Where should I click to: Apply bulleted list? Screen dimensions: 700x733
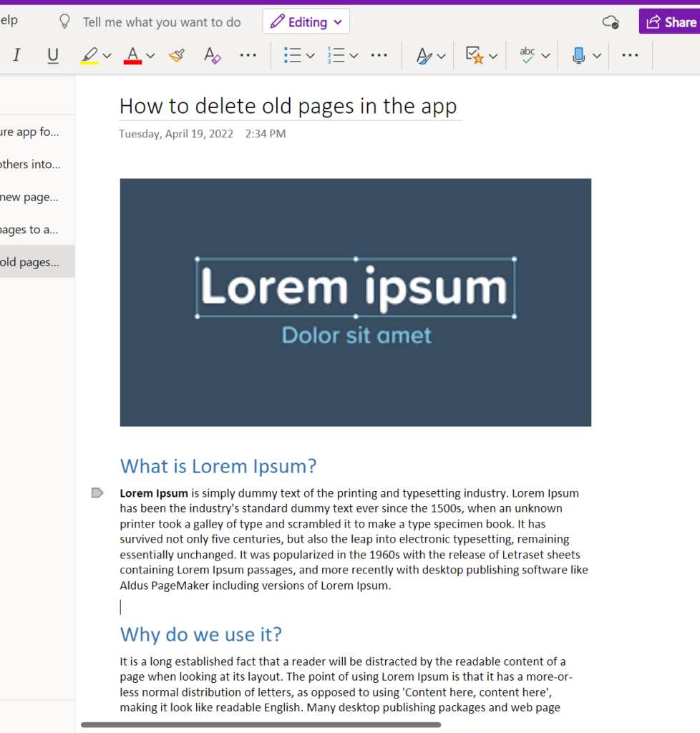[293, 55]
